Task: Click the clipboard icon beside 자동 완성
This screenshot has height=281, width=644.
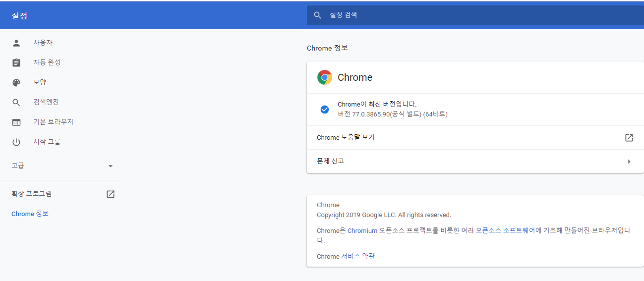Action: pyautogui.click(x=16, y=62)
